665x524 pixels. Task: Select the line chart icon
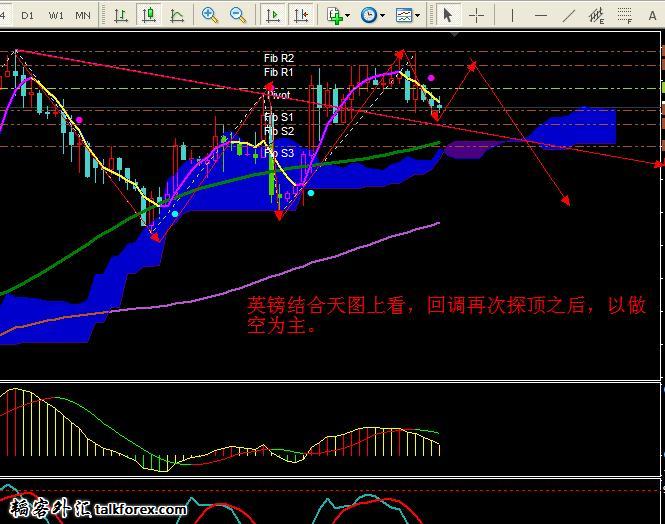[178, 15]
